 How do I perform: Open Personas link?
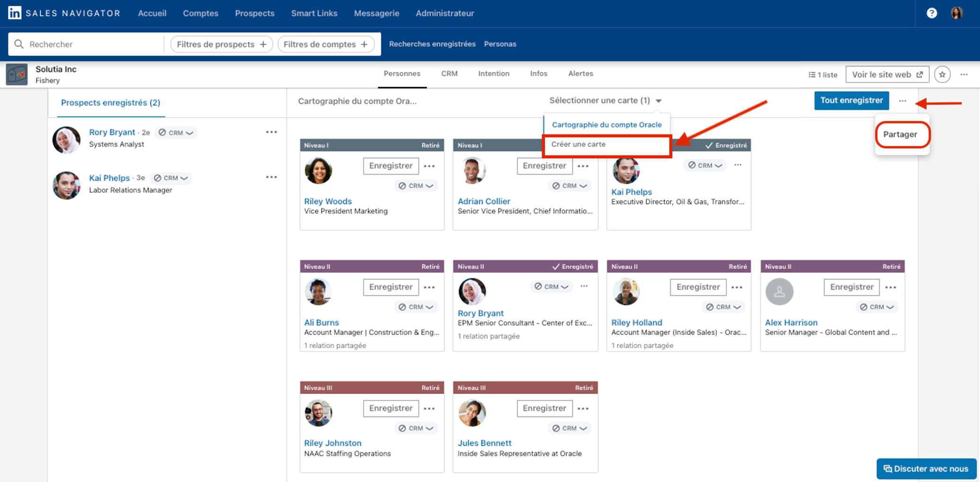pos(500,44)
